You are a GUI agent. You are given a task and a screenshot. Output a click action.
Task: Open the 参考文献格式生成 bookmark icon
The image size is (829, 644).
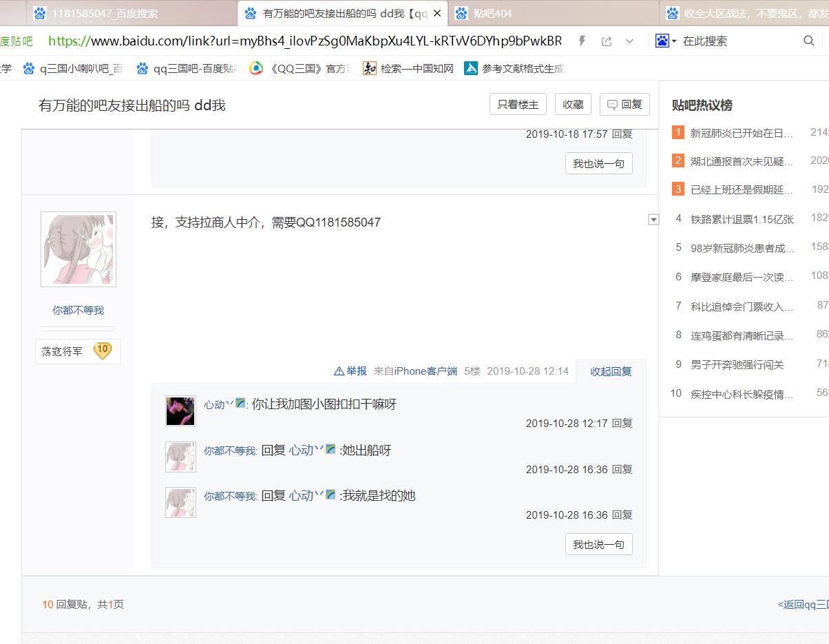coord(471,68)
